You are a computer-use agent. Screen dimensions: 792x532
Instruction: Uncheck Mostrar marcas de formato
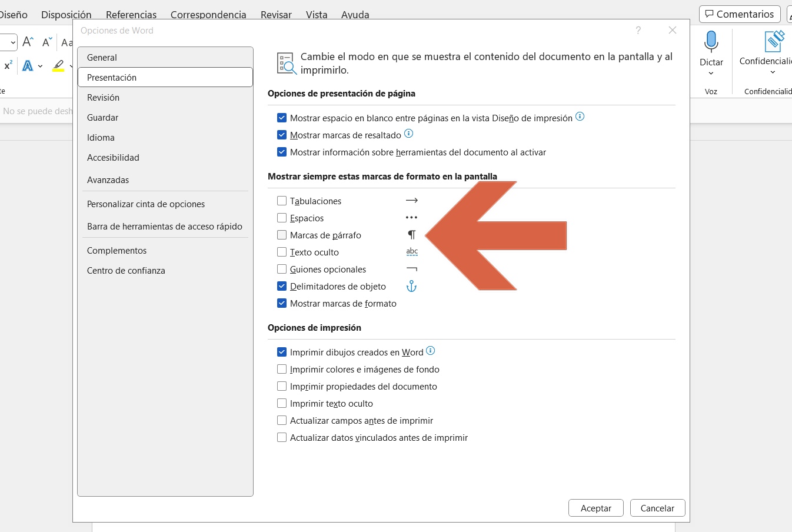coord(282,303)
